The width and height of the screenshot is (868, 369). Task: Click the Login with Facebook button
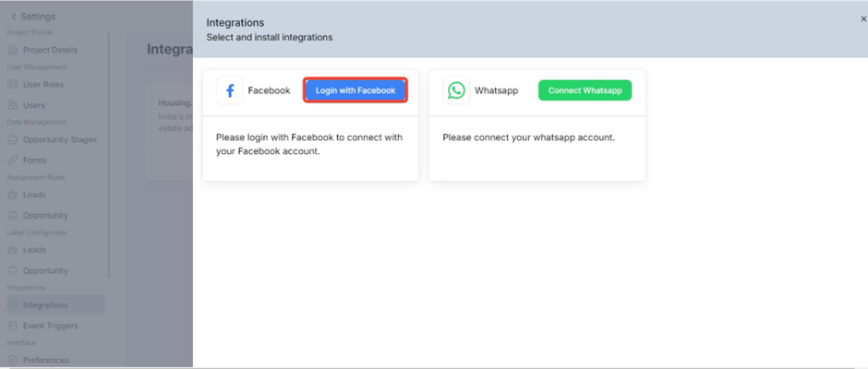[356, 90]
